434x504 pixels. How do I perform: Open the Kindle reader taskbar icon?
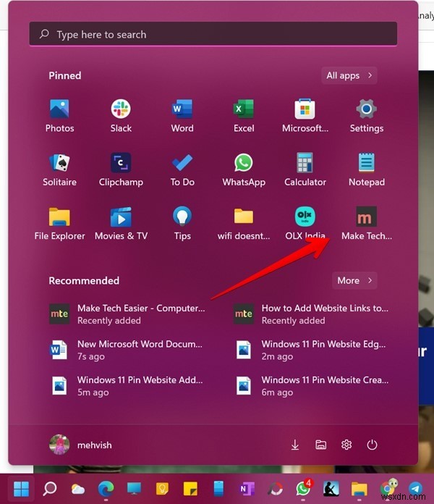tap(331, 489)
